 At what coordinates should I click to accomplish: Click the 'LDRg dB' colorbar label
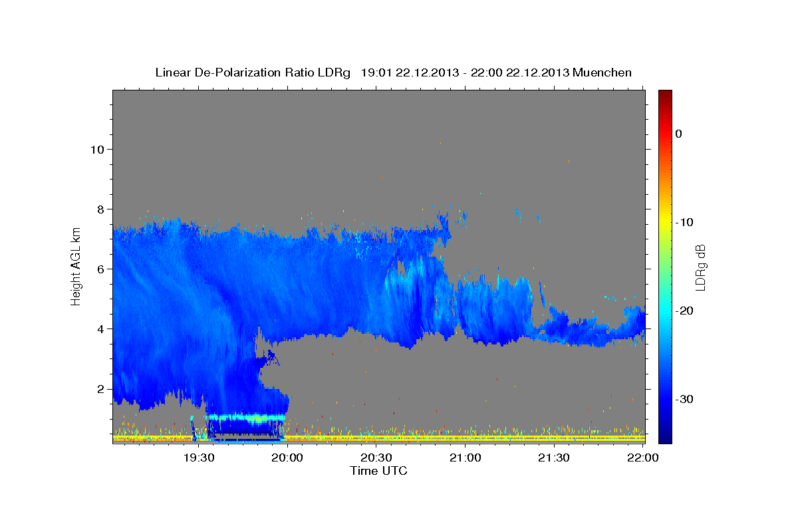(x=700, y=267)
